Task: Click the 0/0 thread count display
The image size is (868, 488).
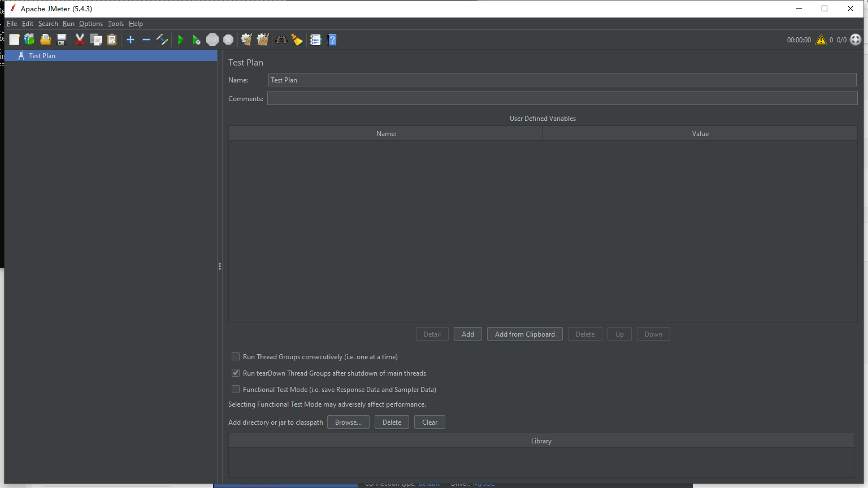Action: [841, 40]
